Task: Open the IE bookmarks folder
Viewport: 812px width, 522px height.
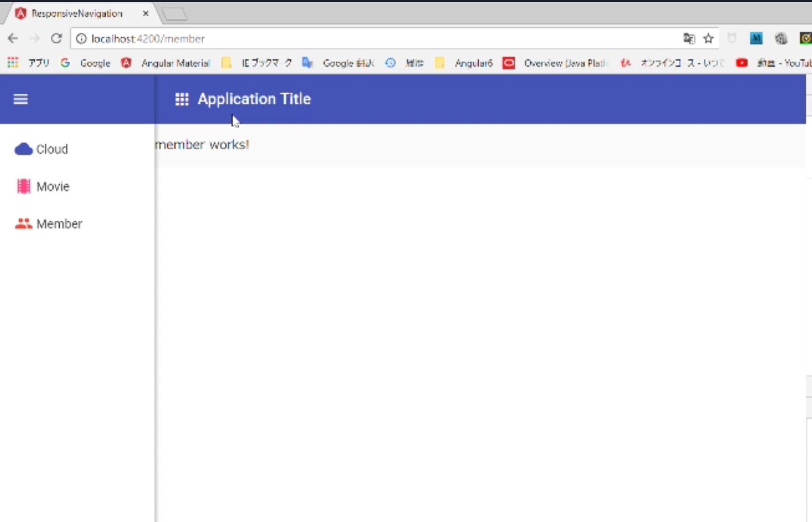Action: coord(257,63)
